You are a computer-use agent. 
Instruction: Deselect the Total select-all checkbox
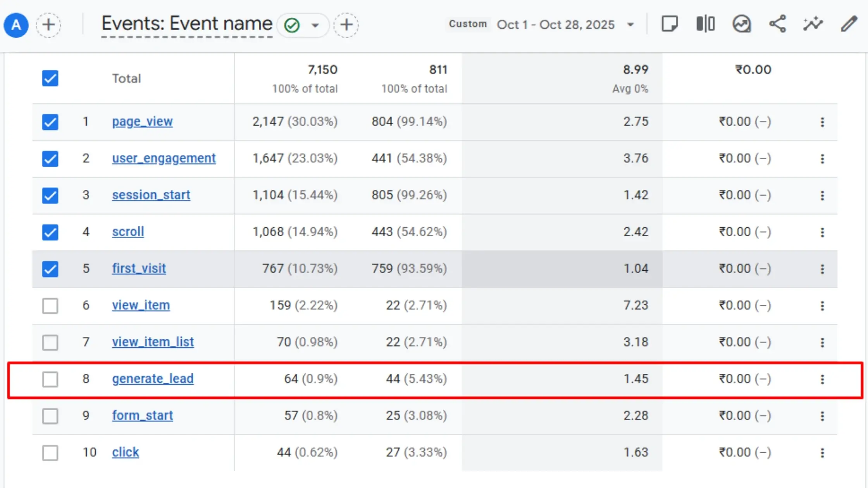coord(50,79)
